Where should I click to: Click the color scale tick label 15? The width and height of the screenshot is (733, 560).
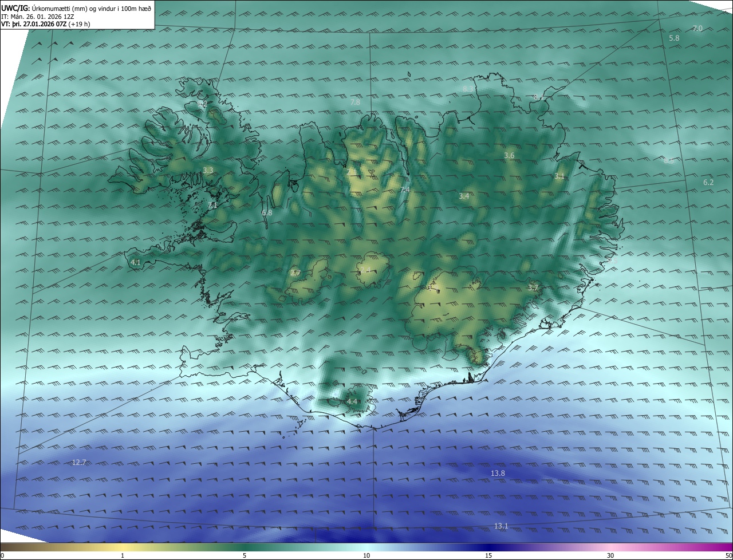coord(488,555)
